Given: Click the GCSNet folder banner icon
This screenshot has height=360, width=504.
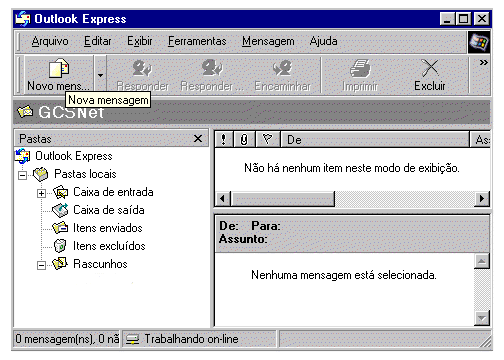Looking at the screenshot, I should tap(25, 112).
